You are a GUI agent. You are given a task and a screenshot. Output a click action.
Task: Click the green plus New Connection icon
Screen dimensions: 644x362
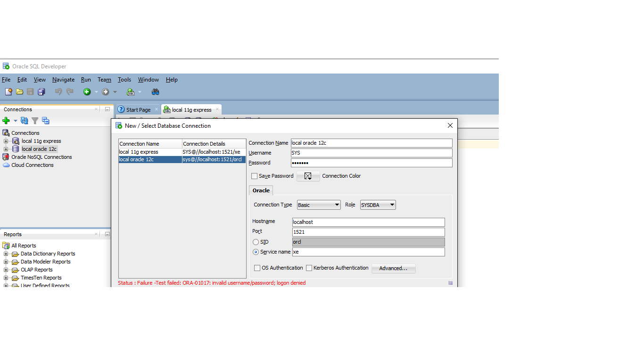[x=6, y=121]
